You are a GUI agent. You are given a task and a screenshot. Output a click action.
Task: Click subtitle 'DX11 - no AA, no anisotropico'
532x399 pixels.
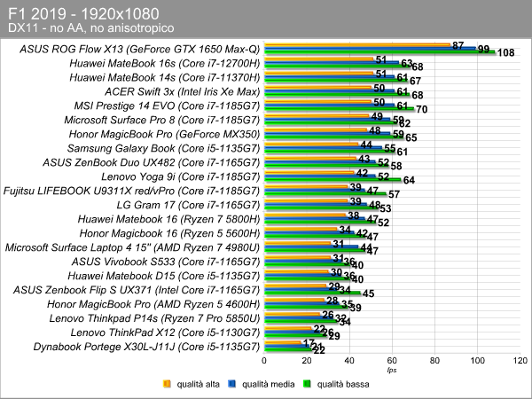(91, 27)
